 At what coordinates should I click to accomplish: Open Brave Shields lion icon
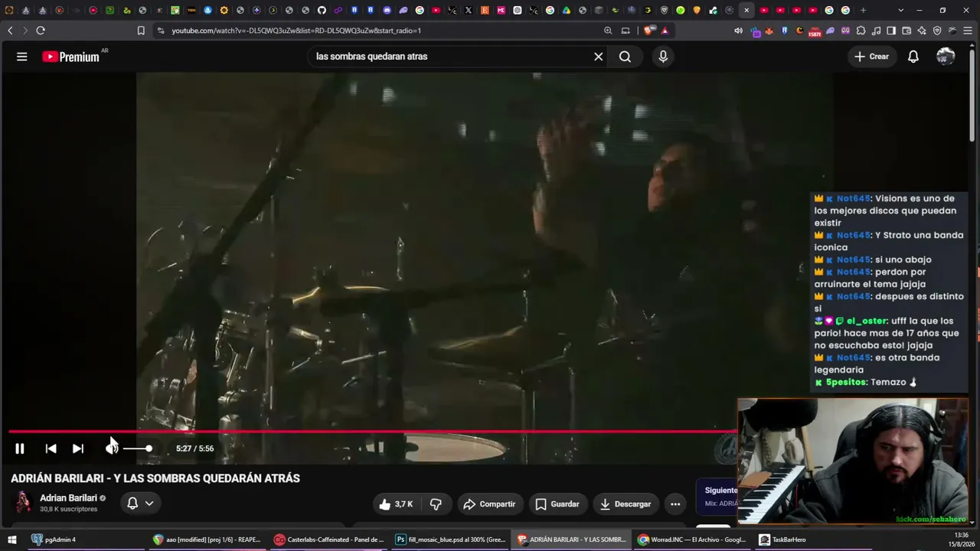coord(649,31)
